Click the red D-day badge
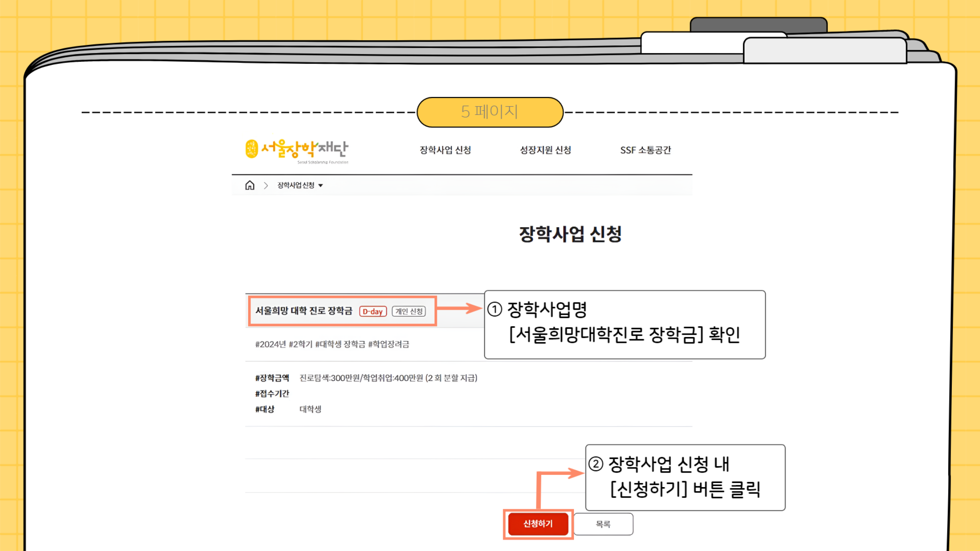This screenshot has width=980, height=551. (x=372, y=312)
